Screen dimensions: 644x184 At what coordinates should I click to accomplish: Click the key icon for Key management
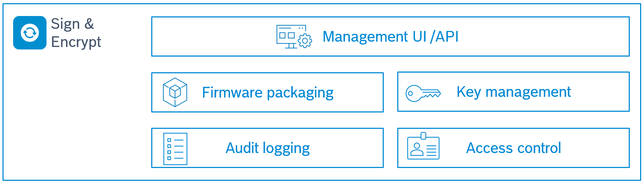point(423,94)
